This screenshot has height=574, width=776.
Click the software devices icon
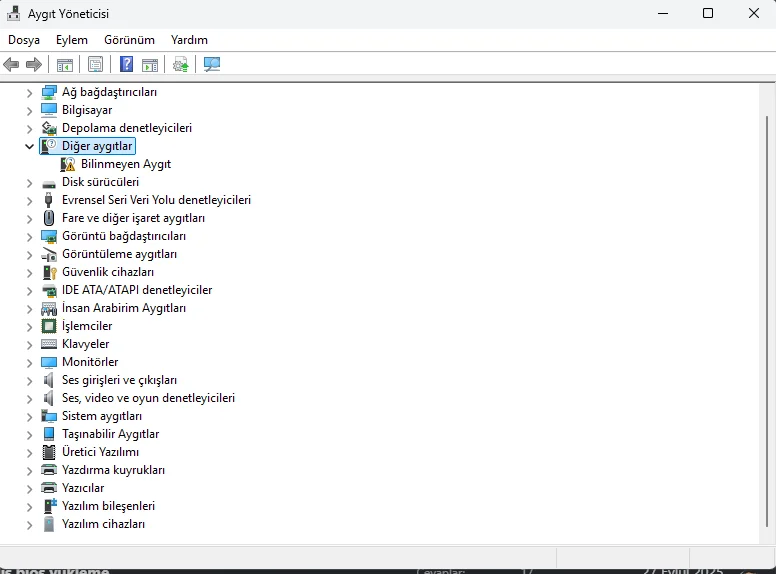[x=48, y=524]
